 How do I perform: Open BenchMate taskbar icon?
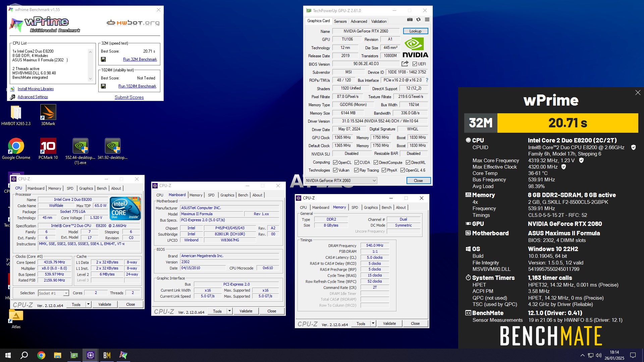[107, 355]
